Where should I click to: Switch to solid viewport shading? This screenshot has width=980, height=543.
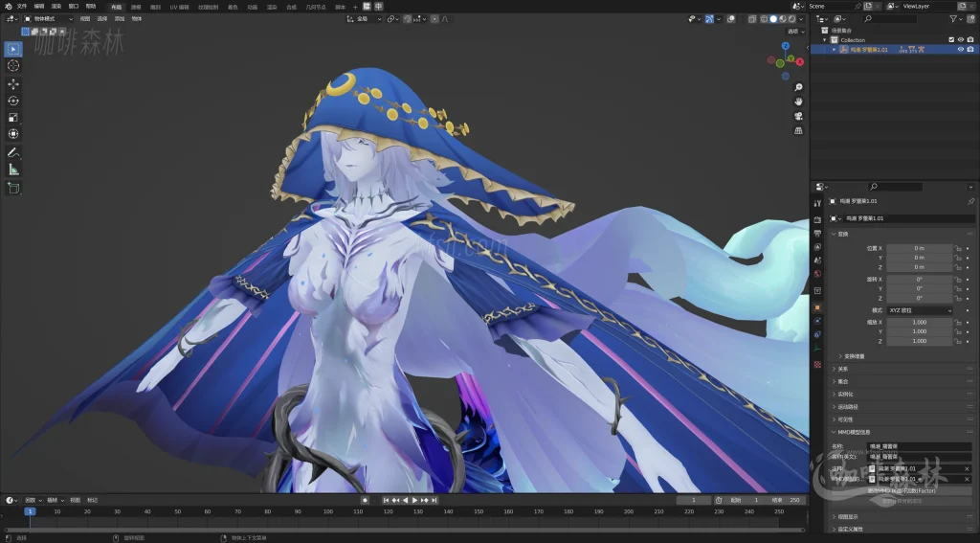point(773,19)
